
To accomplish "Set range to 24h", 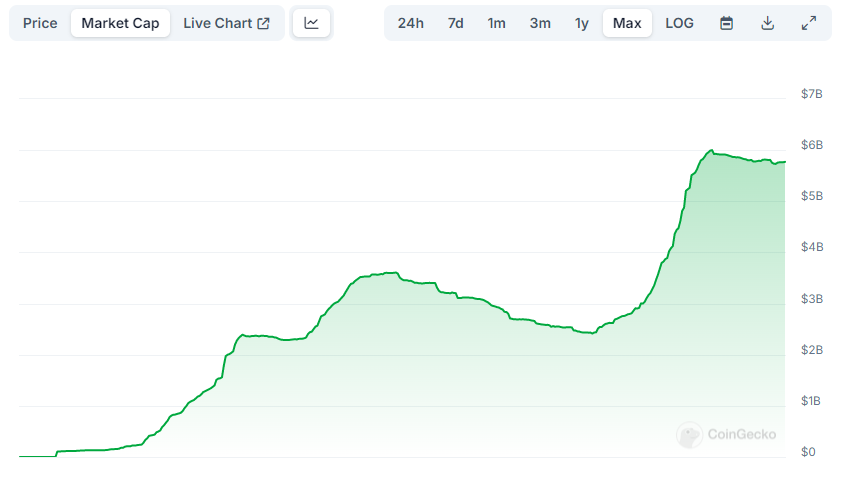I will pyautogui.click(x=410, y=23).
